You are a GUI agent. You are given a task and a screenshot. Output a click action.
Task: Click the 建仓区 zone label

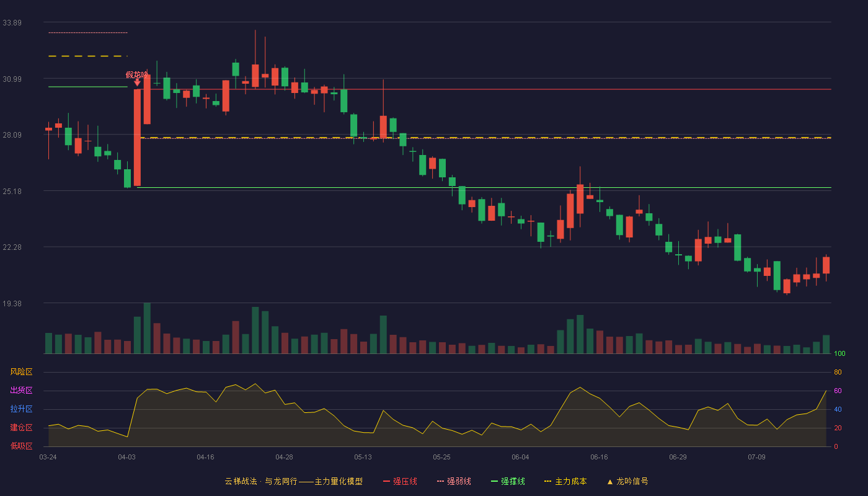21,428
